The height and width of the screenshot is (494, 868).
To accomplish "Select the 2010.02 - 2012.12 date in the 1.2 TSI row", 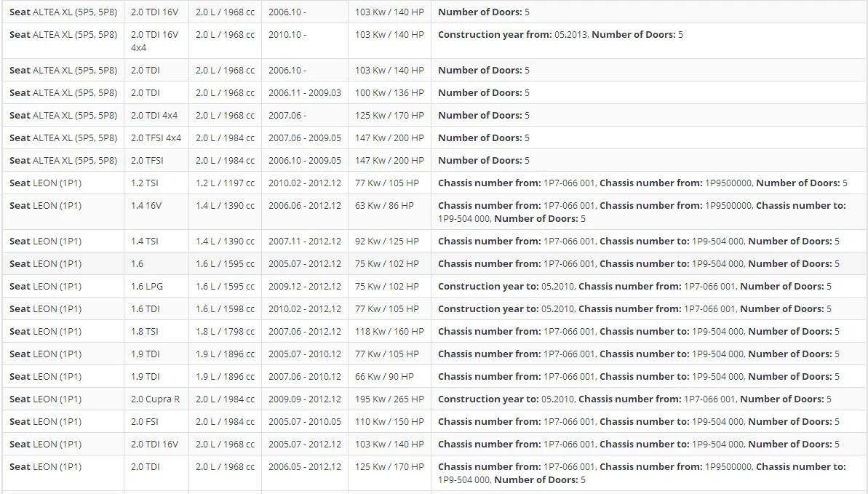I will point(304,183).
